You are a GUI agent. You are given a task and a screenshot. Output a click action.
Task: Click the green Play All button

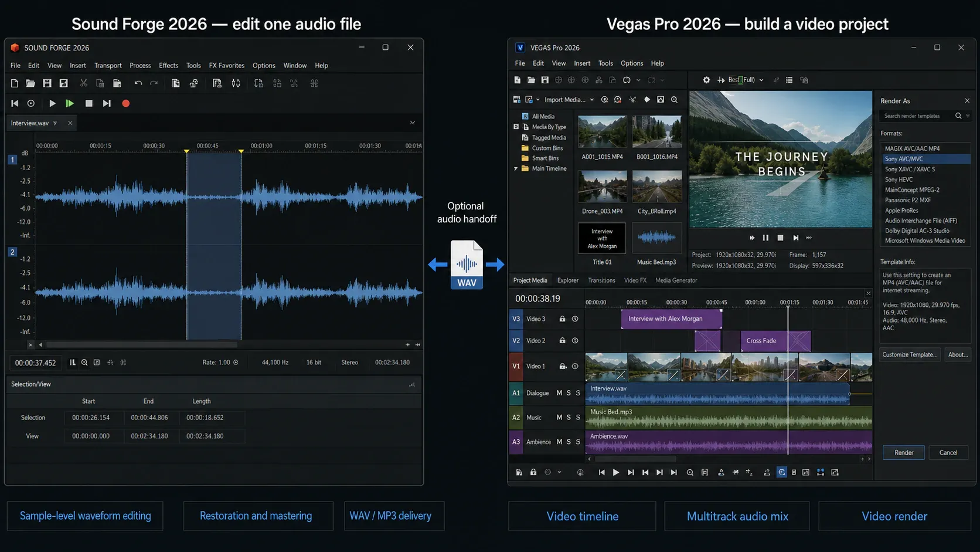(70, 103)
